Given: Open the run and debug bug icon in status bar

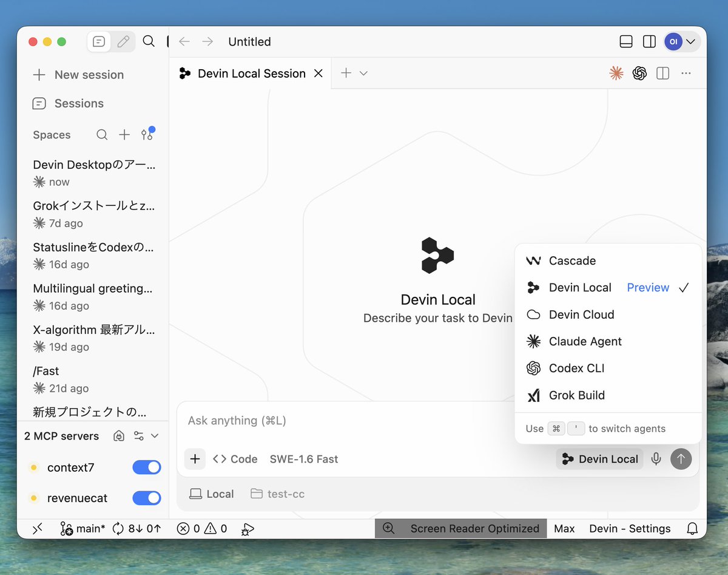Looking at the screenshot, I should click(x=247, y=529).
